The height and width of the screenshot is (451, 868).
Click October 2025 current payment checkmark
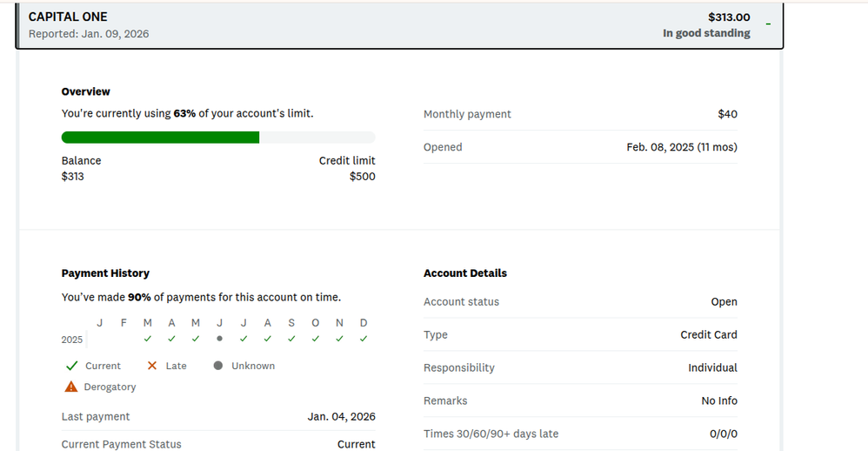(x=316, y=339)
